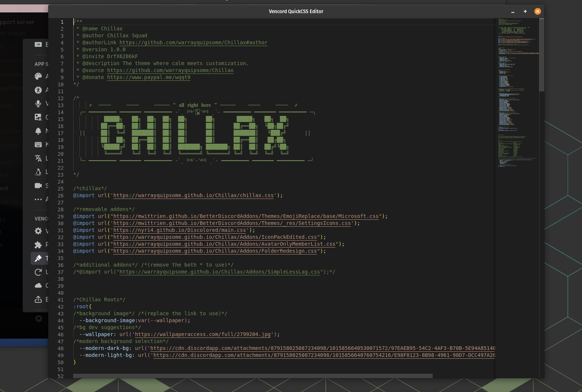Click '/*modern background selection*/' comment
Image resolution: width=582 pixels, height=392 pixels.
coord(121,341)
